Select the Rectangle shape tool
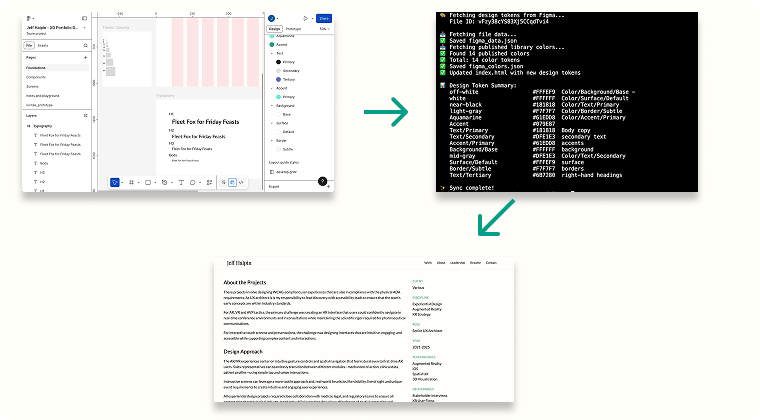This screenshot has height=420, width=760. pos(148,183)
